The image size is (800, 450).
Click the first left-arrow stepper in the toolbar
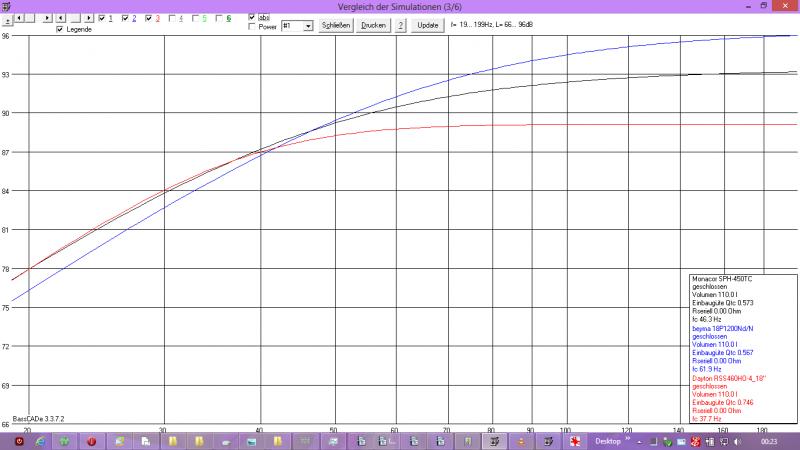coord(19,18)
